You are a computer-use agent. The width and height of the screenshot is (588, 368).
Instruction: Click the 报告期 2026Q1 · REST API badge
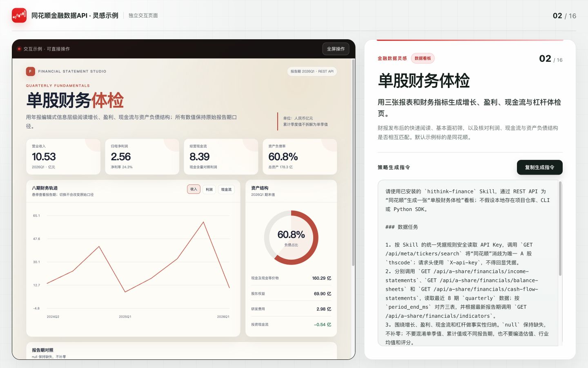tap(312, 71)
